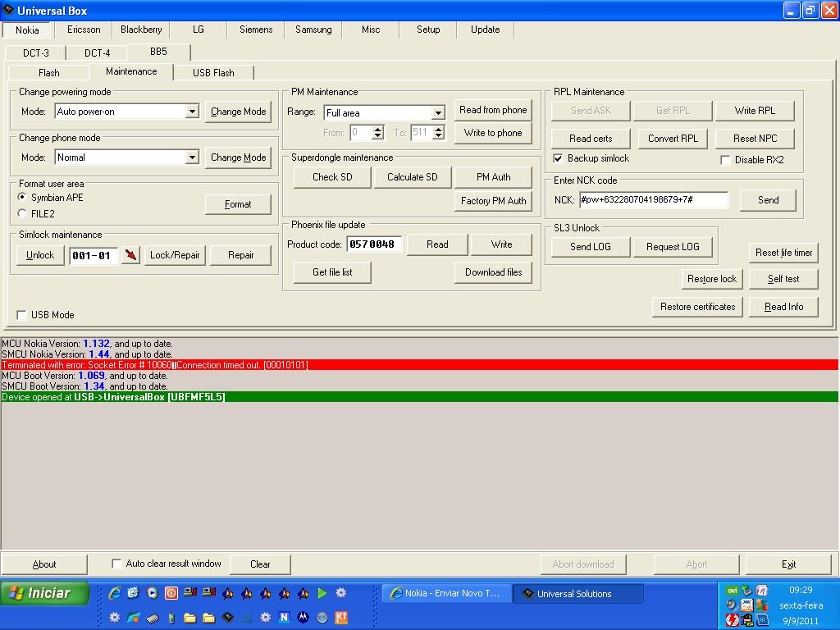Open the Setup tab

428,30
